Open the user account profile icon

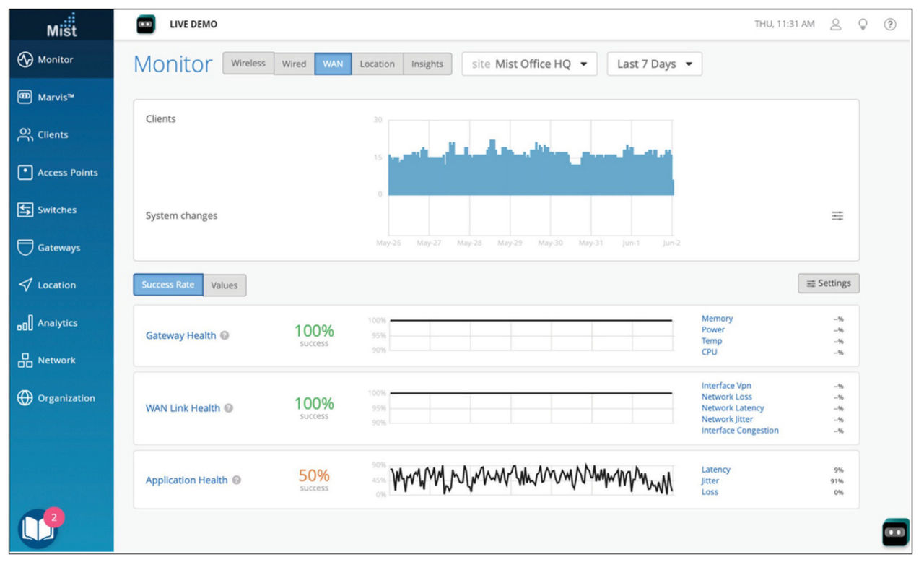pos(836,25)
